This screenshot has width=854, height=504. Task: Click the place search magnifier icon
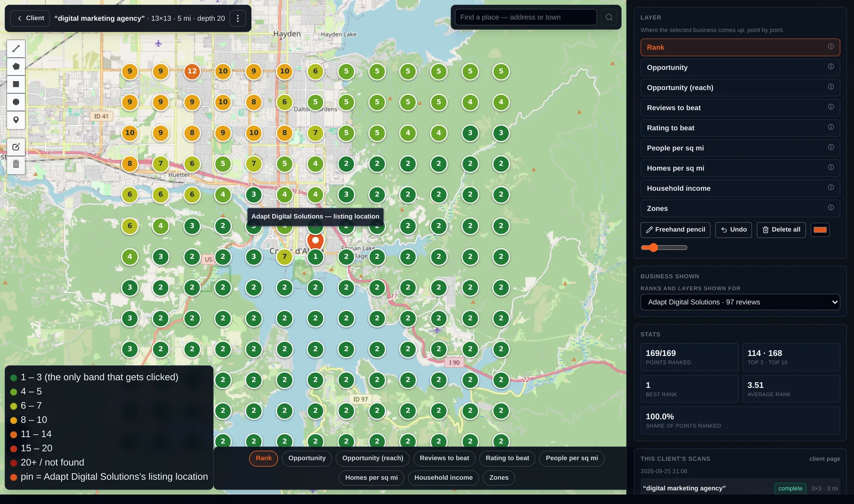609,17
